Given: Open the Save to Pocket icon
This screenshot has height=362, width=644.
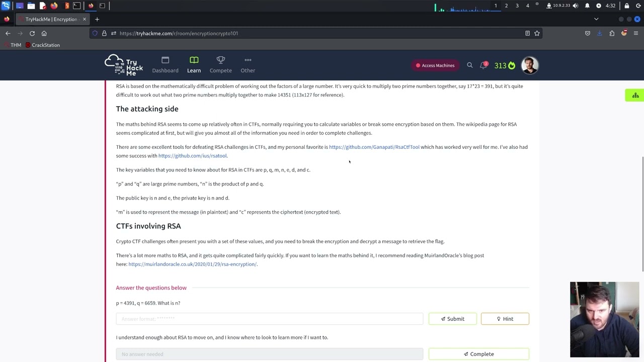Looking at the screenshot, I should click(x=587, y=33).
